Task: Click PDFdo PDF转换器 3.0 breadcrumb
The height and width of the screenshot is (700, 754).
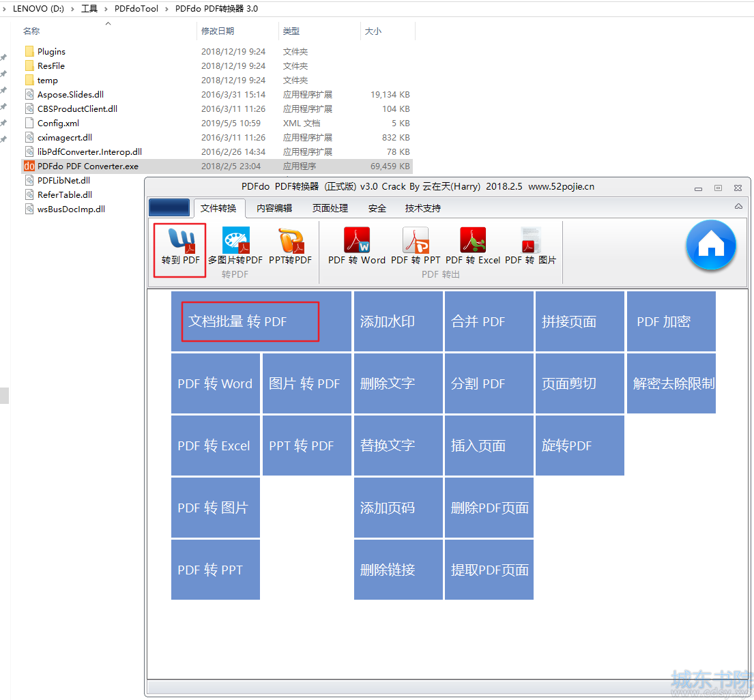Action: point(216,9)
